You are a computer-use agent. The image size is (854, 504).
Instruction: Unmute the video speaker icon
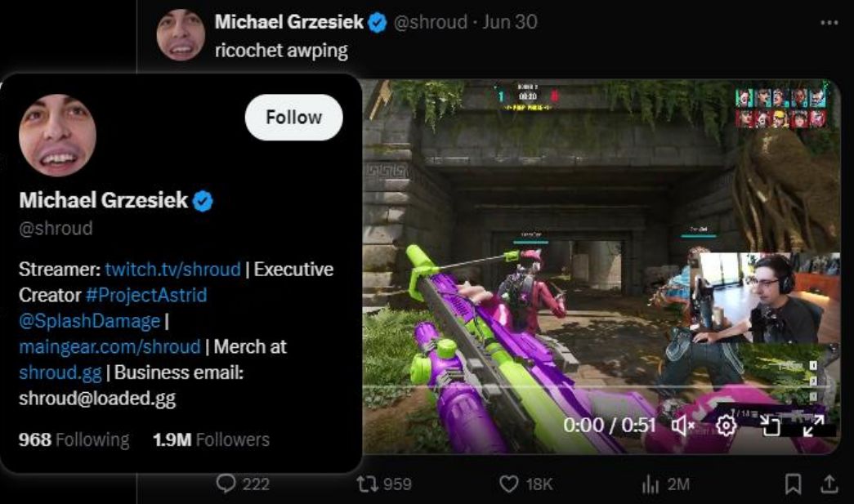point(683,425)
